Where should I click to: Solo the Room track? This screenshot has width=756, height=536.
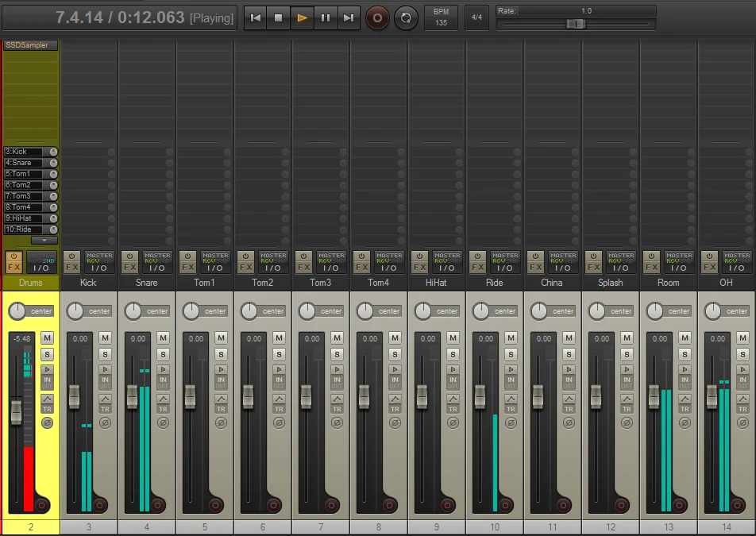(685, 354)
